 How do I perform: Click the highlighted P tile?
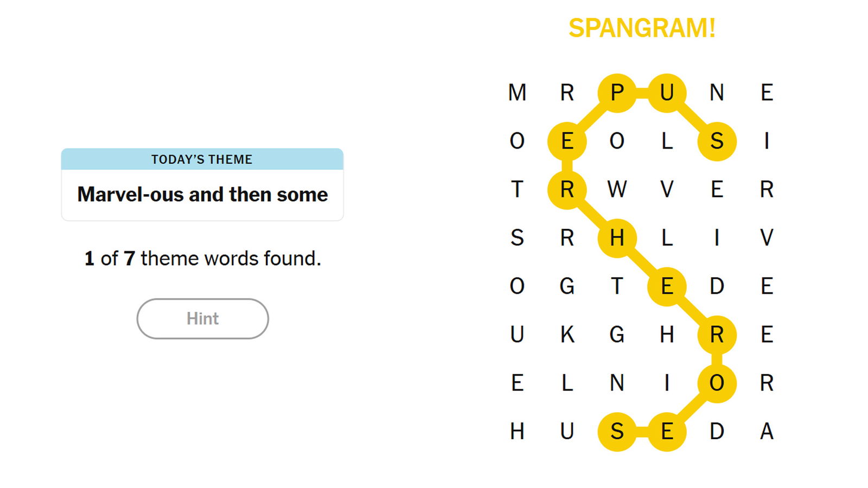coord(617,93)
